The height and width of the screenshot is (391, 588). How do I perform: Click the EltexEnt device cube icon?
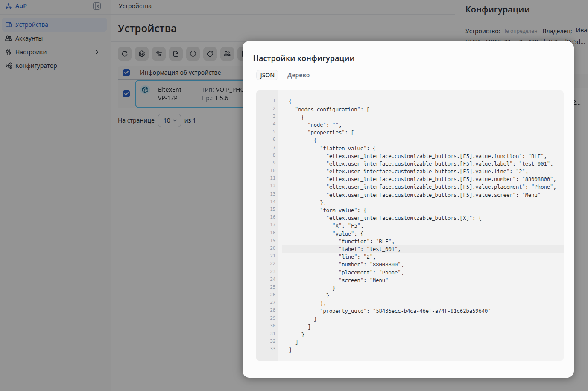point(145,90)
